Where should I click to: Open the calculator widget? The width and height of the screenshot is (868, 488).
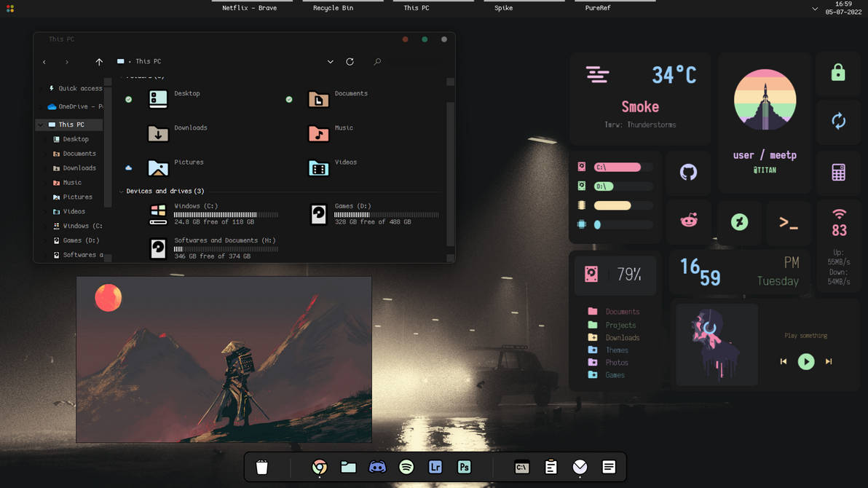click(x=838, y=173)
